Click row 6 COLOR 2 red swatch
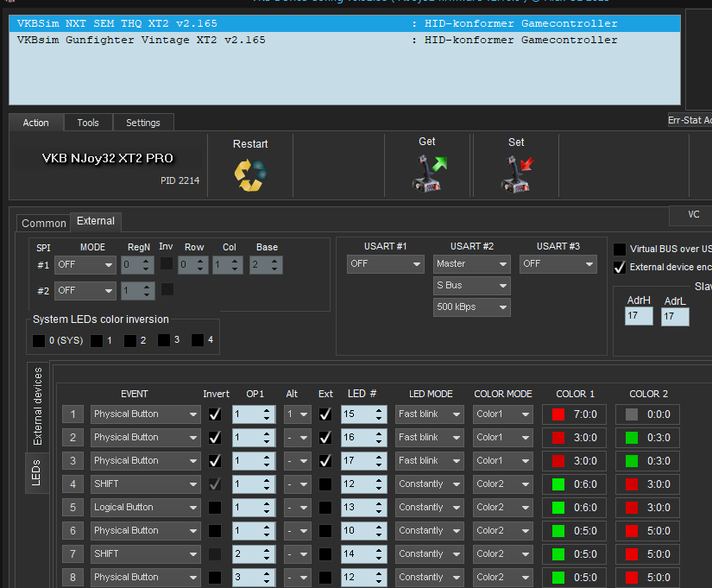Viewport: 712px width, 588px height. [632, 531]
